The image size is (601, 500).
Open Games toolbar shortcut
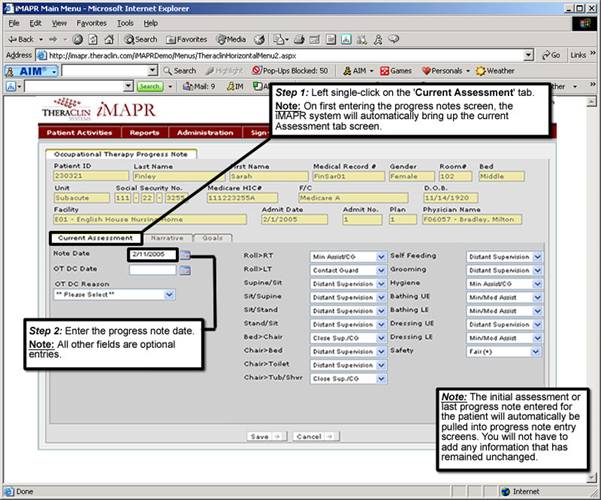click(x=396, y=71)
